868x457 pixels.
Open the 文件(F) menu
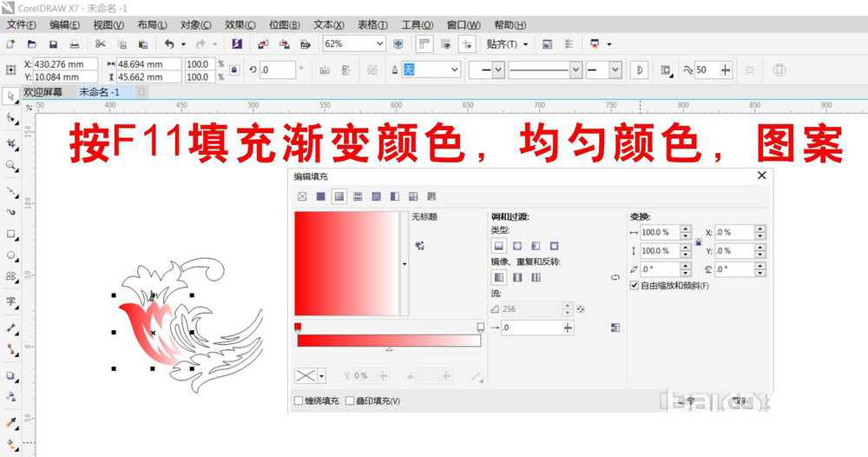point(21,25)
